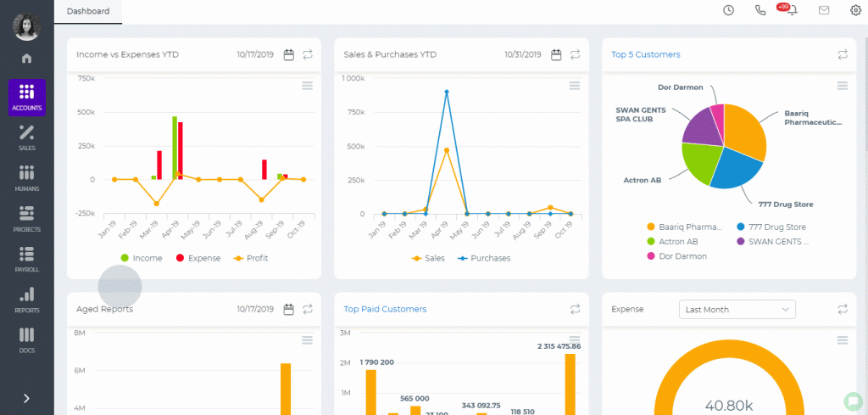868x415 pixels.
Task: Open the Payroll module icon
Action: pyautogui.click(x=26, y=260)
